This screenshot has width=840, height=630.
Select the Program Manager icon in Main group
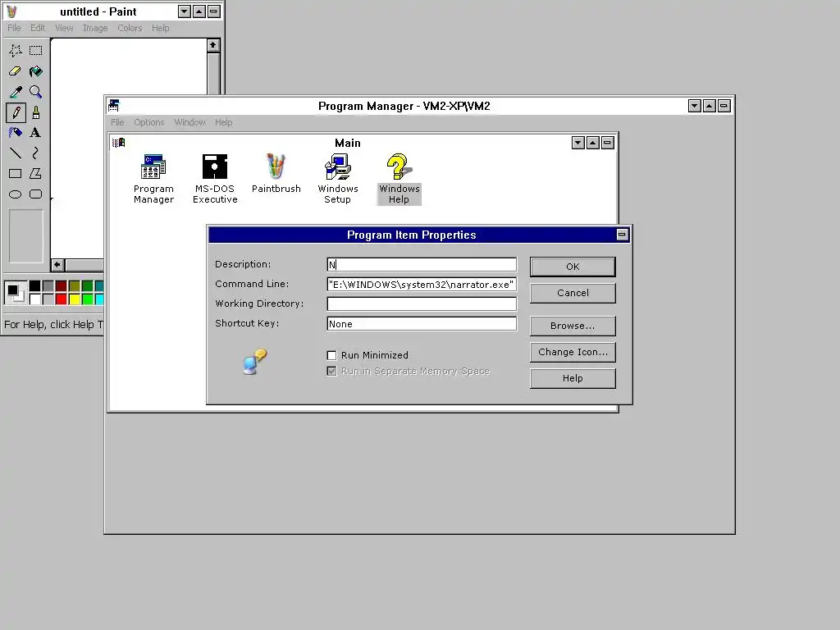pyautogui.click(x=153, y=179)
